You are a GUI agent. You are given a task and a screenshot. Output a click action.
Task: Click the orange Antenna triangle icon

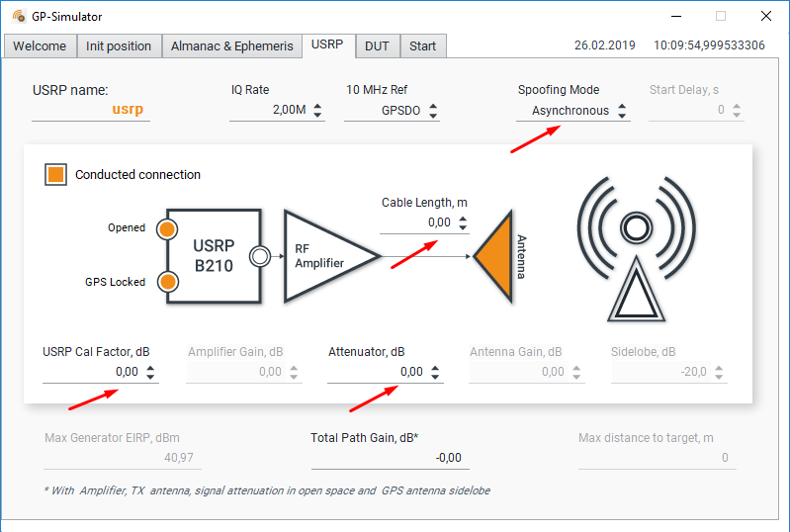pyautogui.click(x=497, y=255)
